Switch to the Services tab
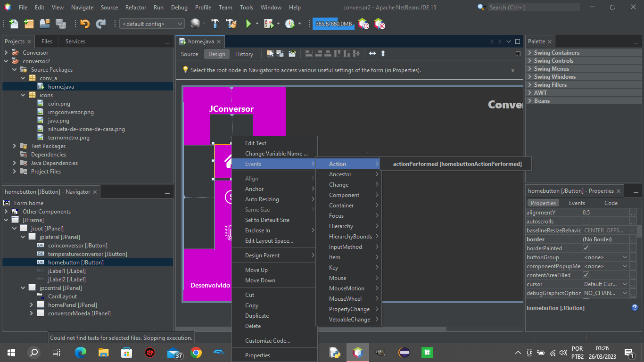Image resolution: width=644 pixels, height=362 pixels. pyautogui.click(x=75, y=41)
